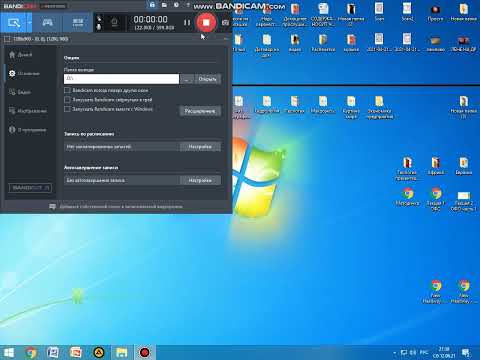
Task: Click the language indicator РУС in tray
Action: point(424,353)
